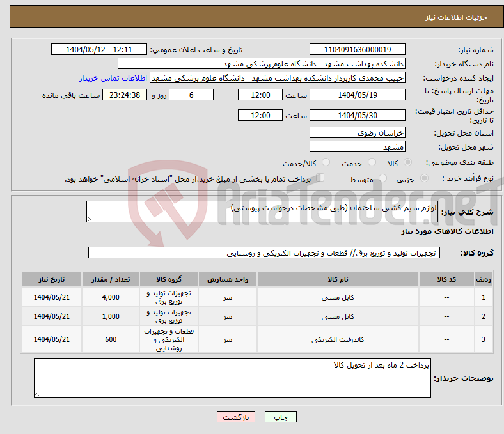Select the متوسط purchase type radio
Screen dimensions: 504x434
click(x=382, y=178)
